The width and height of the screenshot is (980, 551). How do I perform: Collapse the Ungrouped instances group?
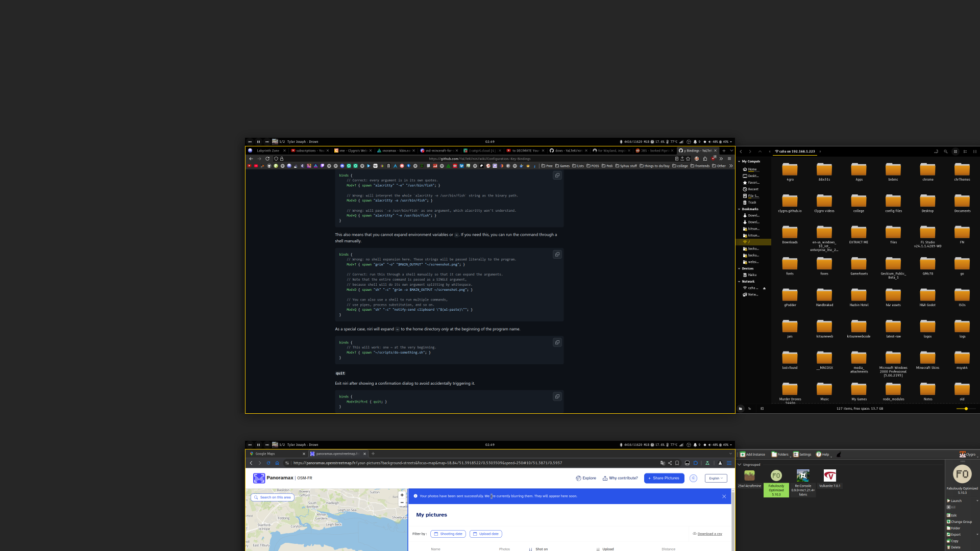coord(740,465)
